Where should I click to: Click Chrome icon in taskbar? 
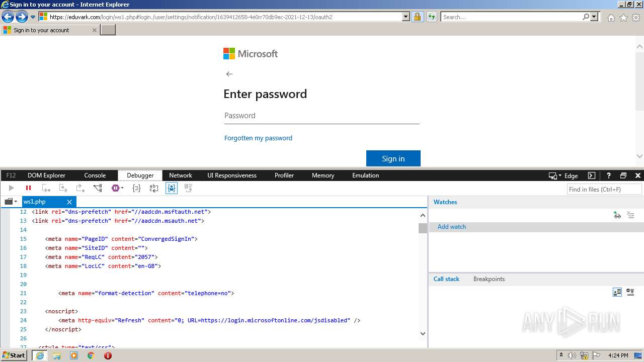[91, 355]
